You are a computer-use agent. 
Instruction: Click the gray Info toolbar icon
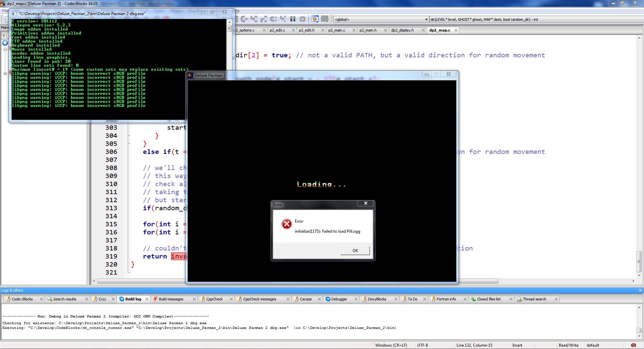tap(325, 19)
